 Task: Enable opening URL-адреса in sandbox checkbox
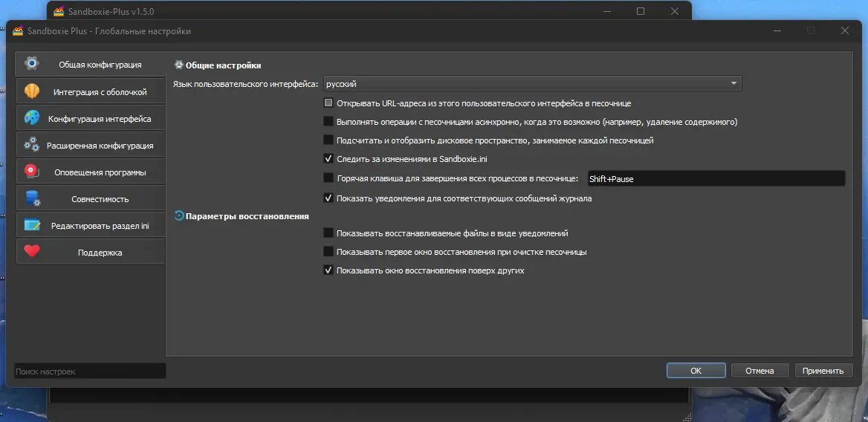pos(328,103)
